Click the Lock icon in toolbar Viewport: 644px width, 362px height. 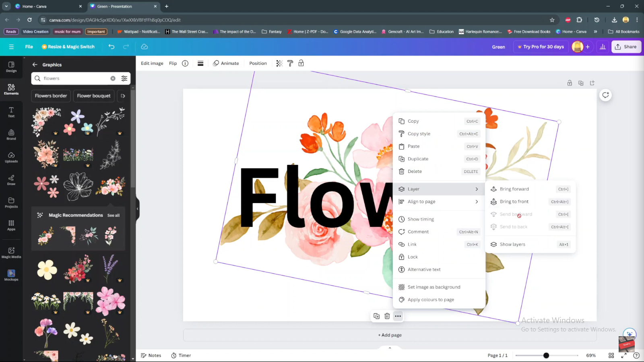301,63
